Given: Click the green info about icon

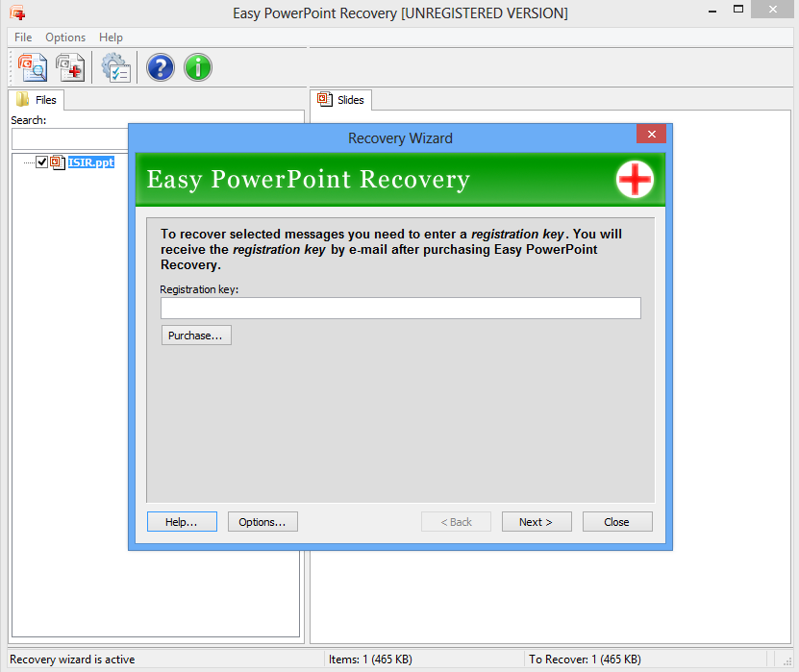Looking at the screenshot, I should click(198, 67).
